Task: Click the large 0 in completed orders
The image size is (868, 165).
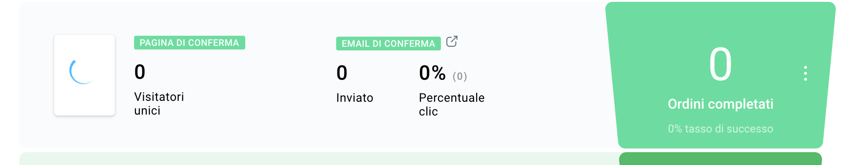Action: 720,65
